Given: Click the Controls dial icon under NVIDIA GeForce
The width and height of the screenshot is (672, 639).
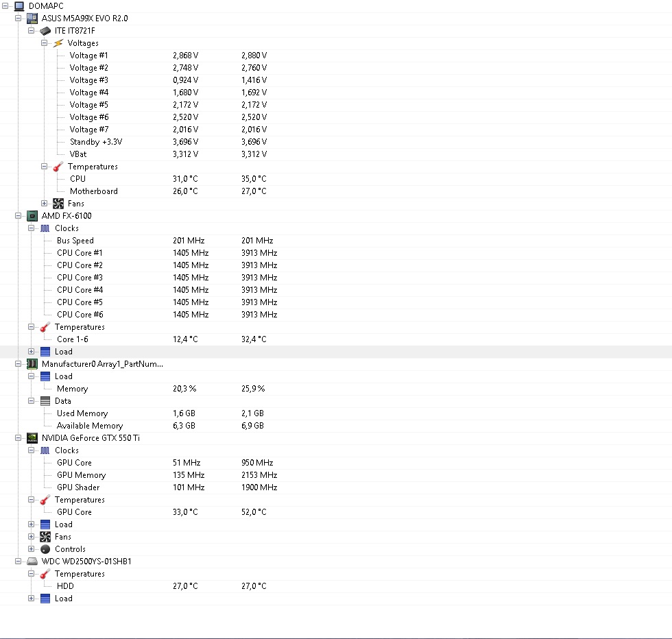Looking at the screenshot, I should pyautogui.click(x=45, y=549).
